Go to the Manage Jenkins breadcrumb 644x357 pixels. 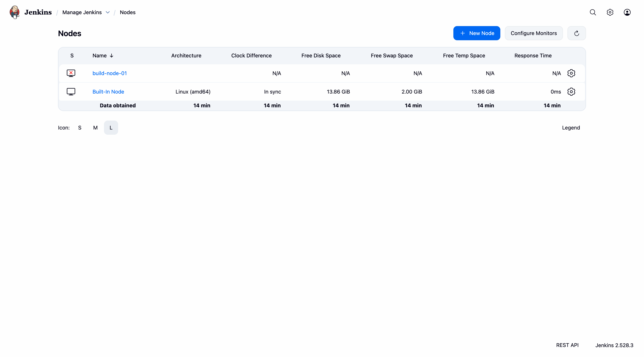pos(82,12)
